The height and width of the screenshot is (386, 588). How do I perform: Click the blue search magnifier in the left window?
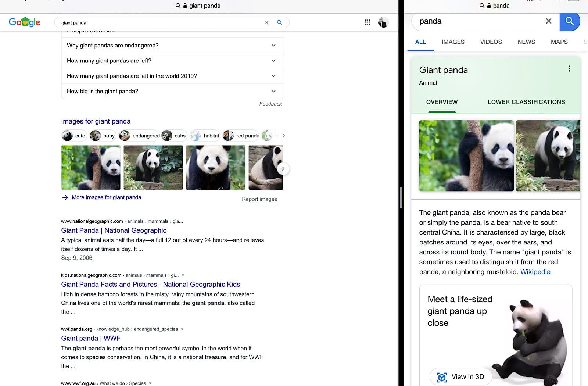coord(279,22)
